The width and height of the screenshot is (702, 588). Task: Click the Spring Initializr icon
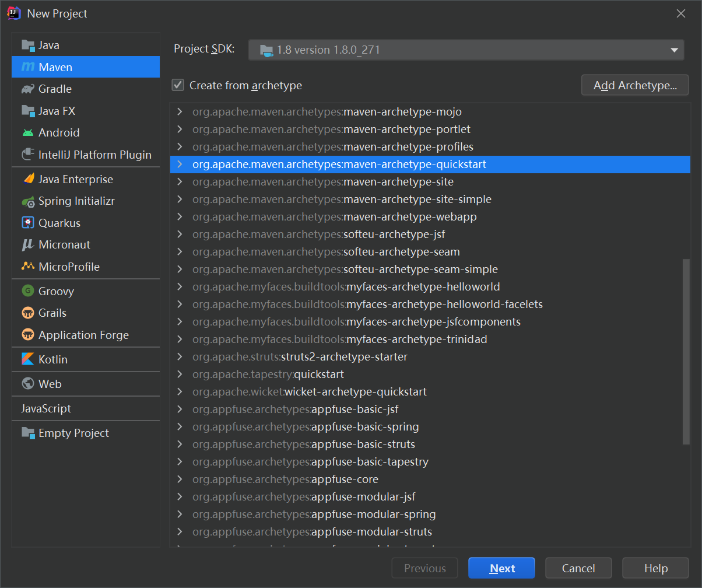click(27, 202)
